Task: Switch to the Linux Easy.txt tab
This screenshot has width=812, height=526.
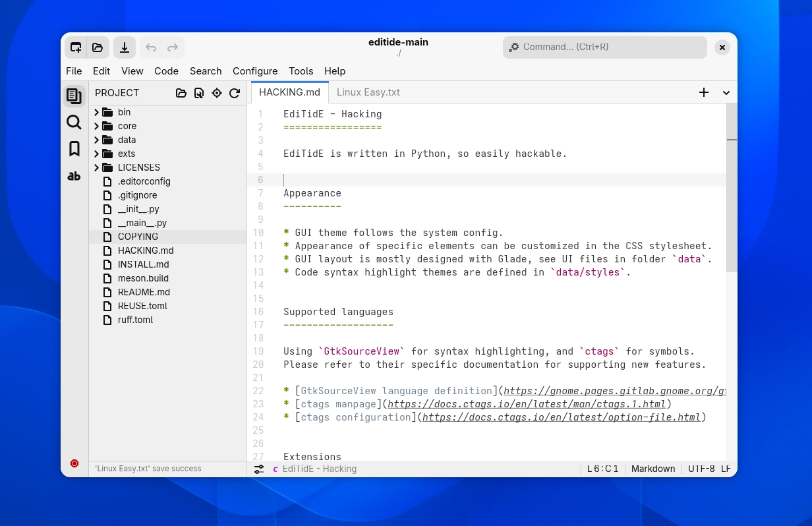Action: (x=368, y=92)
